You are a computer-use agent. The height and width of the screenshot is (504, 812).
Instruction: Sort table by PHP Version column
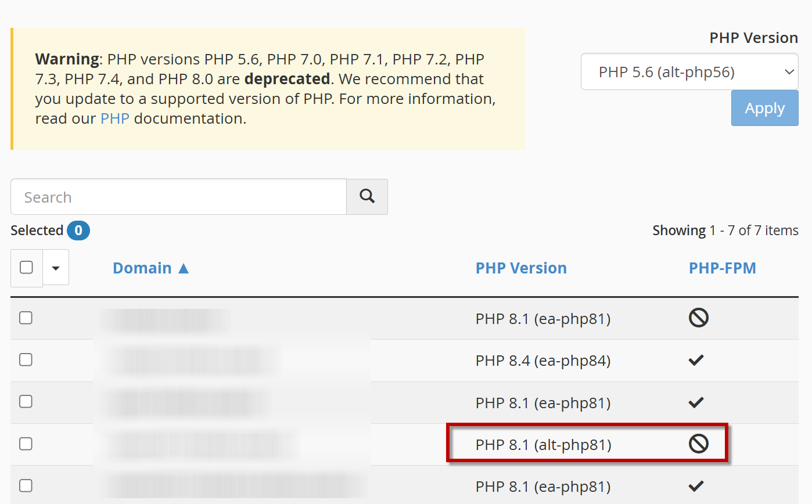(x=521, y=268)
